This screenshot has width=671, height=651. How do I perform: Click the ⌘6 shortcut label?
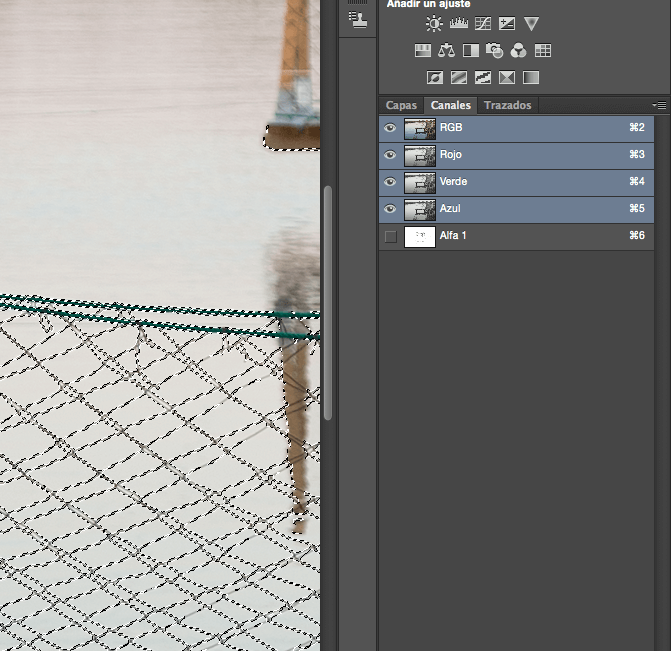[x=637, y=235]
